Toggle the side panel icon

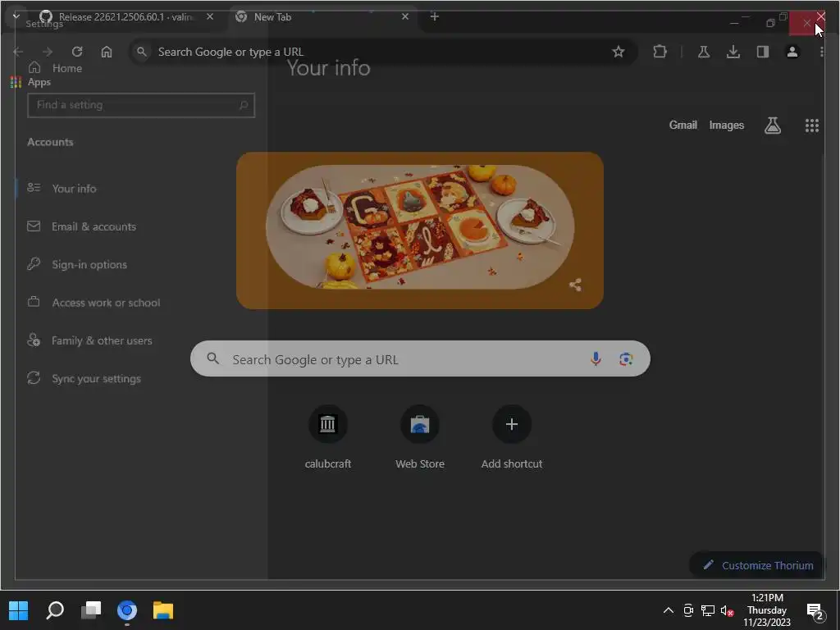(763, 52)
